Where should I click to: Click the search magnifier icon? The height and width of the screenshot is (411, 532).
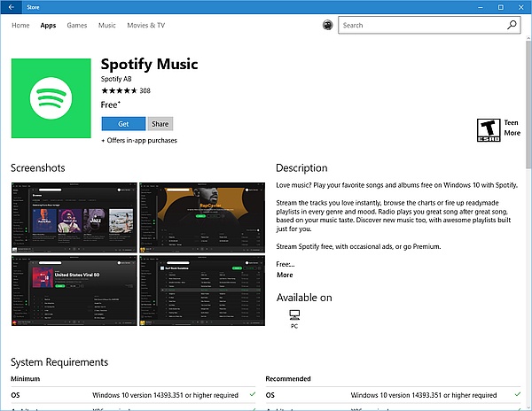click(x=512, y=25)
